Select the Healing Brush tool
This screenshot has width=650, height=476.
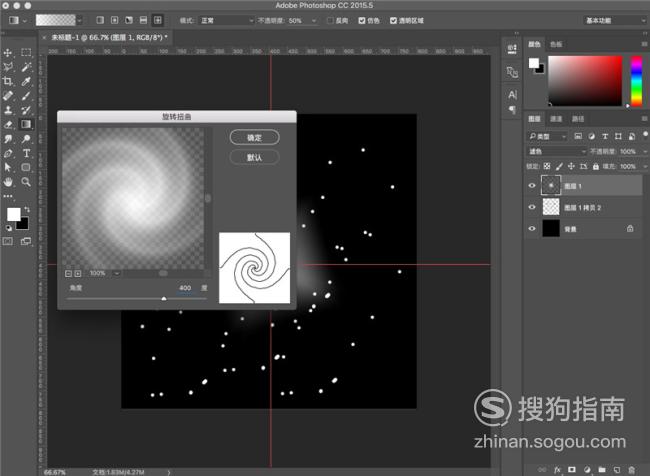tap(8, 96)
